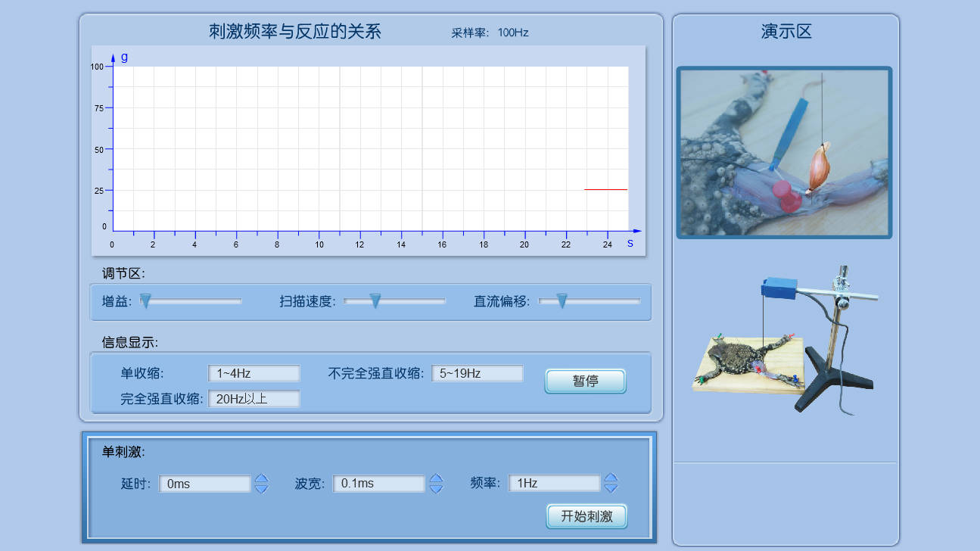Image resolution: width=980 pixels, height=551 pixels.
Task: Click the frog and stand apparatus illustration
Action: (x=787, y=341)
